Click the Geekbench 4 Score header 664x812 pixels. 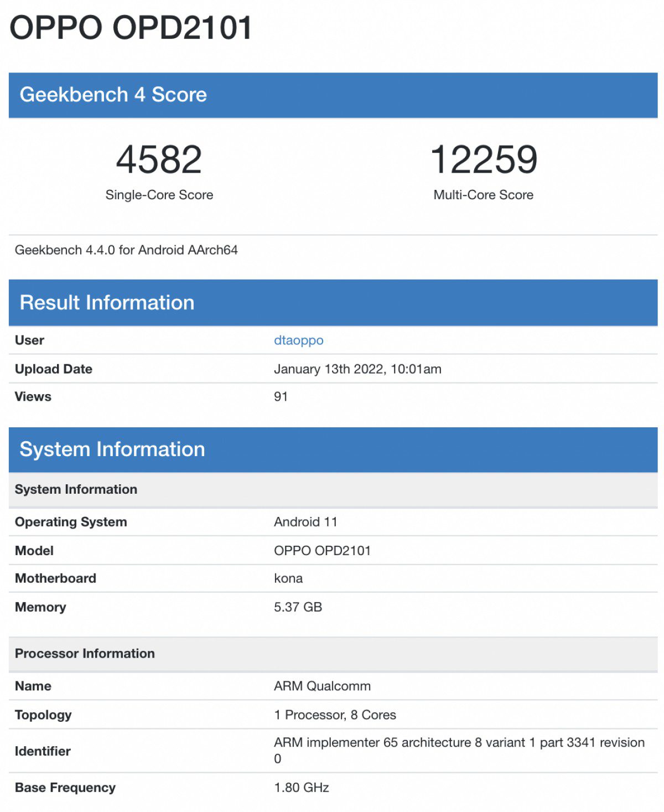coord(115,95)
